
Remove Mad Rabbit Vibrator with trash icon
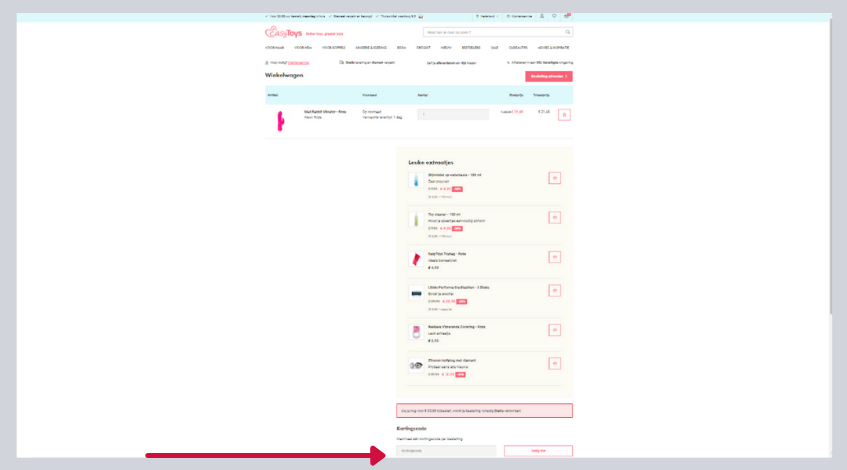pyautogui.click(x=564, y=115)
